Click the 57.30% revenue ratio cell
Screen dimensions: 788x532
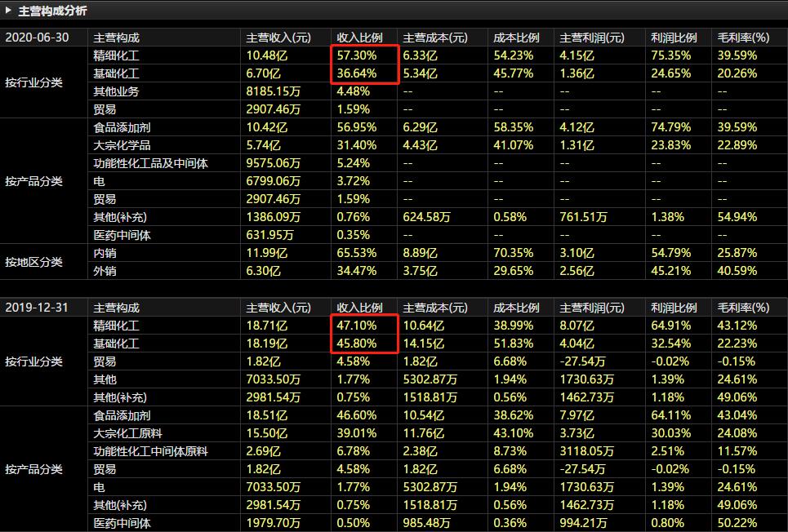coord(357,55)
